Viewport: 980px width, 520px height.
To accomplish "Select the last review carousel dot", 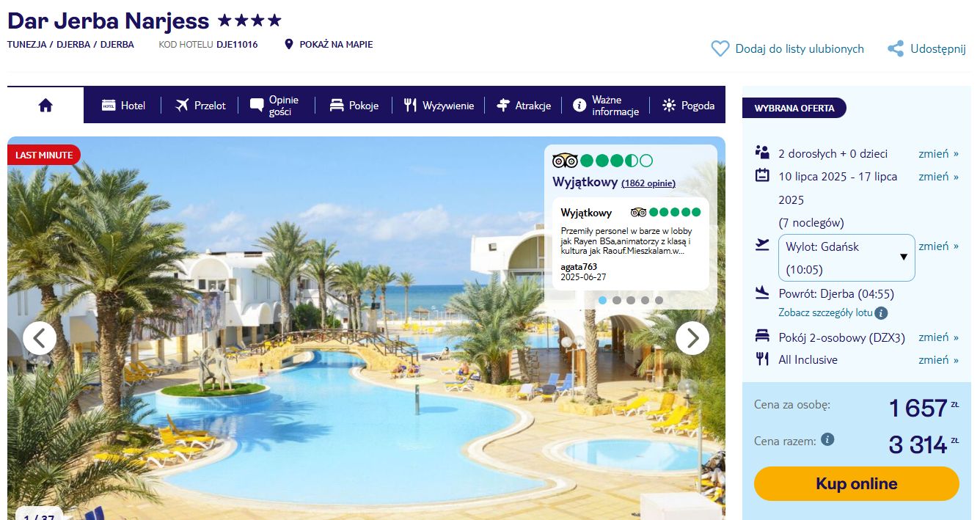I will pyautogui.click(x=659, y=300).
